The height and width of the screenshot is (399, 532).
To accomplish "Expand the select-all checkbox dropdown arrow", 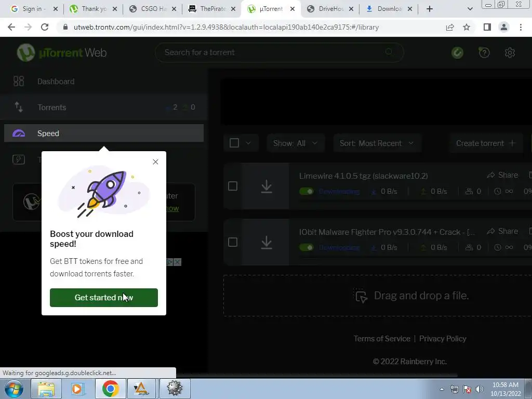I will [248, 143].
